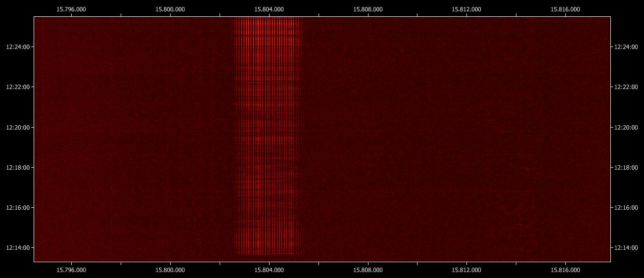Click 12:18:00 label on right time axis

(x=626, y=167)
